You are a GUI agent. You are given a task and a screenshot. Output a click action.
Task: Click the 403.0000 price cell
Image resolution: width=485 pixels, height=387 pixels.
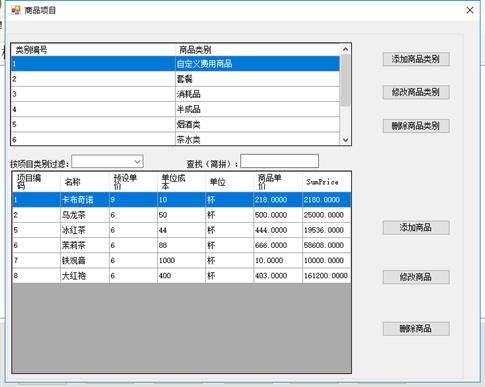[278, 276]
